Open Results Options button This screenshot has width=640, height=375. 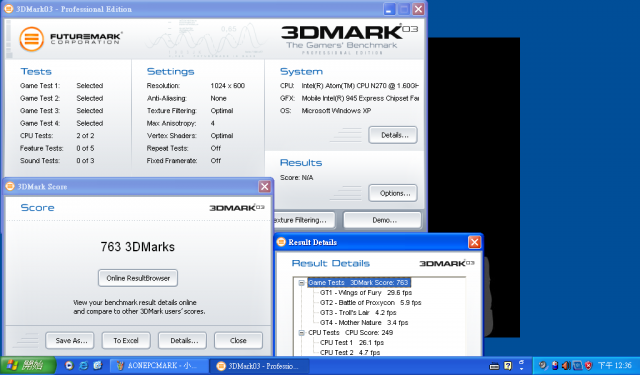coord(393,193)
